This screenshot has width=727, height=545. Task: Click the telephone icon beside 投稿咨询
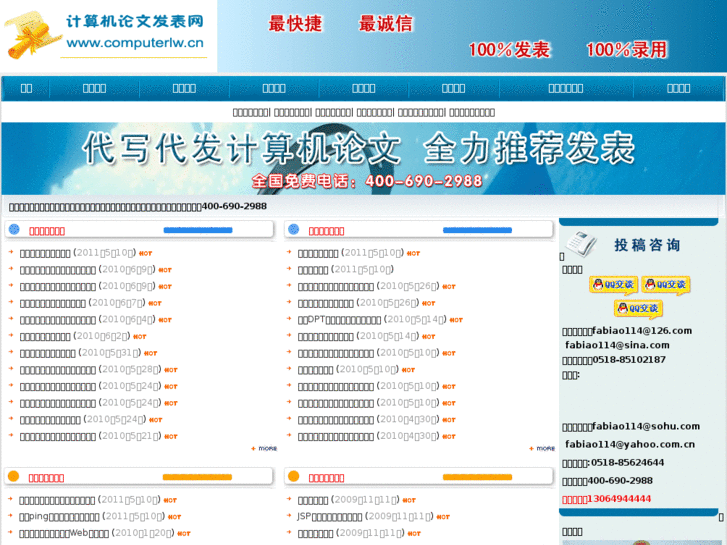(x=581, y=243)
